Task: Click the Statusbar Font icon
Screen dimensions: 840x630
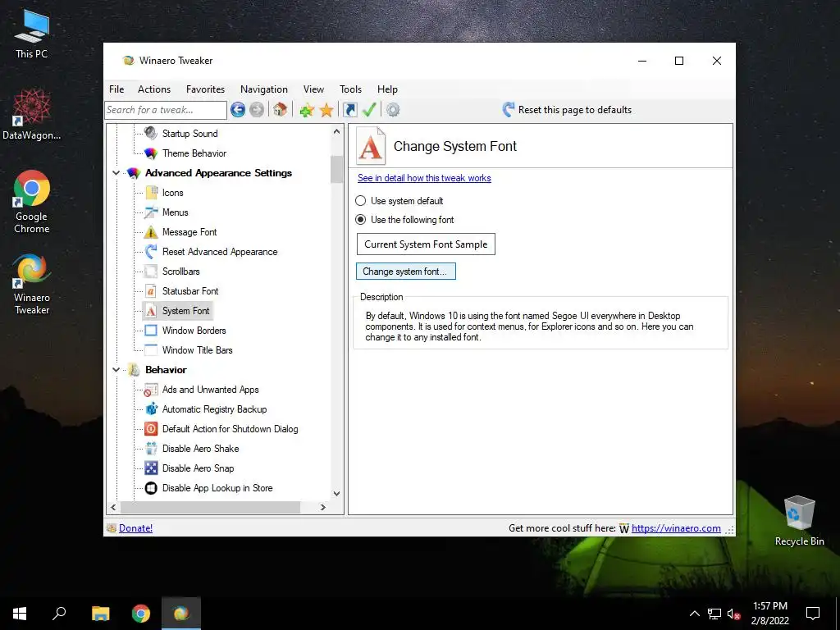Action: tap(151, 291)
